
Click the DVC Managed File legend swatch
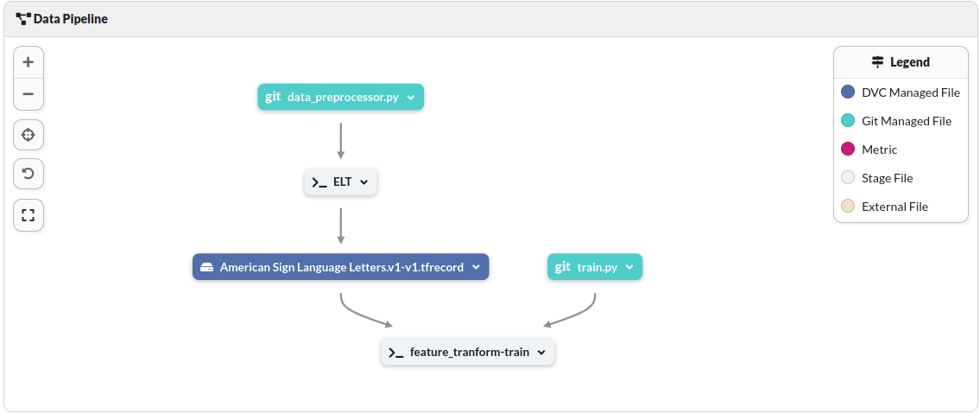848,92
